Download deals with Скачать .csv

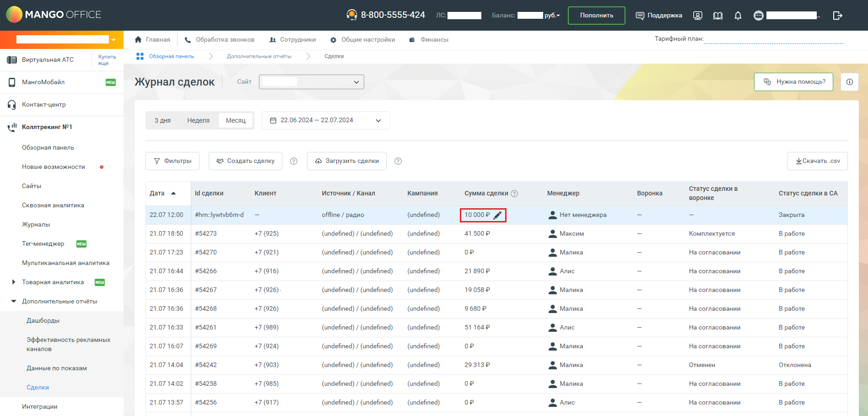[x=818, y=161]
